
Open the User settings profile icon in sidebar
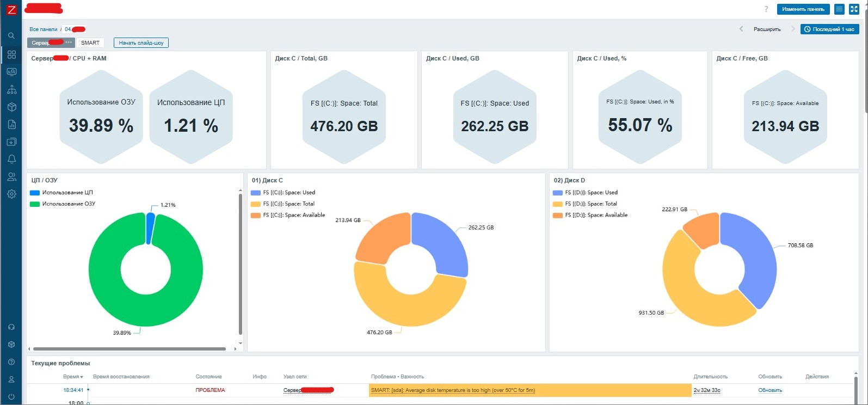coord(11,379)
